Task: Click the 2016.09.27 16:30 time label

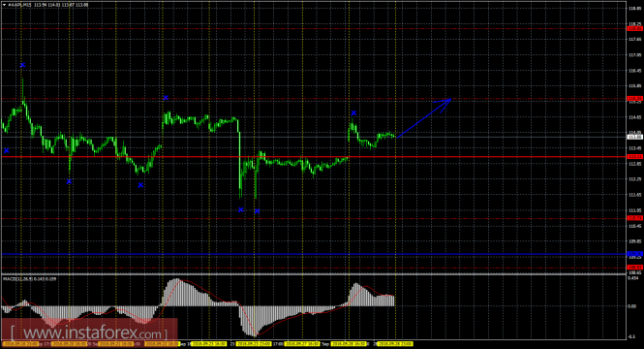Action: point(302,343)
